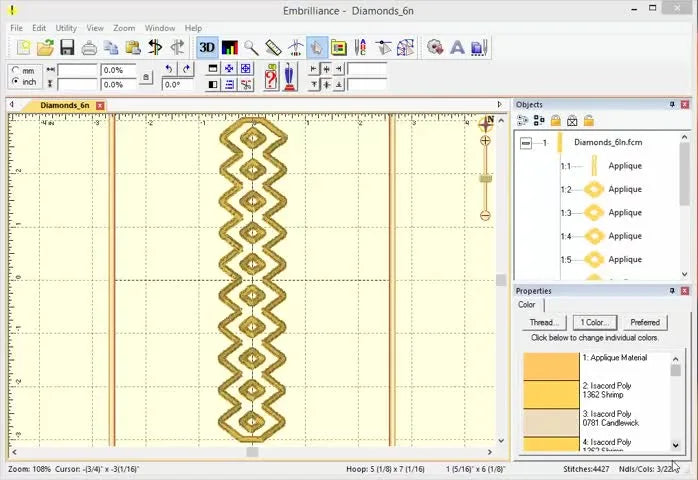
Task: Collapse the Diamonds_6In.fcm tree node
Action: pos(526,143)
